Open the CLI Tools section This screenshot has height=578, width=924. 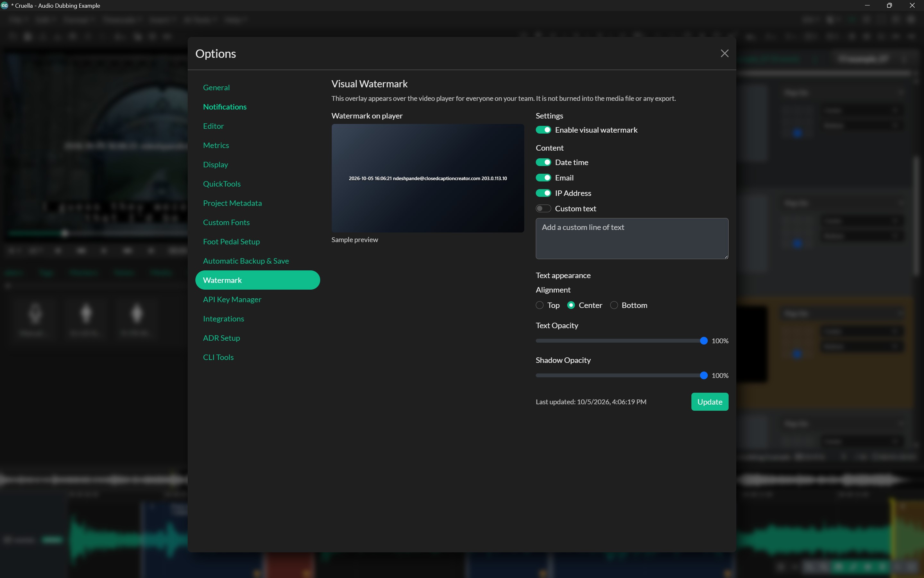[218, 357]
